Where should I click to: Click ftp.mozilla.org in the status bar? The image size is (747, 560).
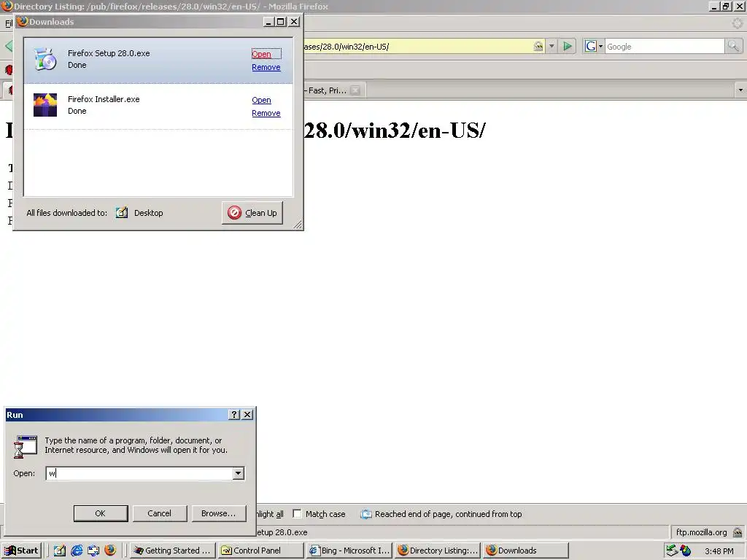coord(701,532)
